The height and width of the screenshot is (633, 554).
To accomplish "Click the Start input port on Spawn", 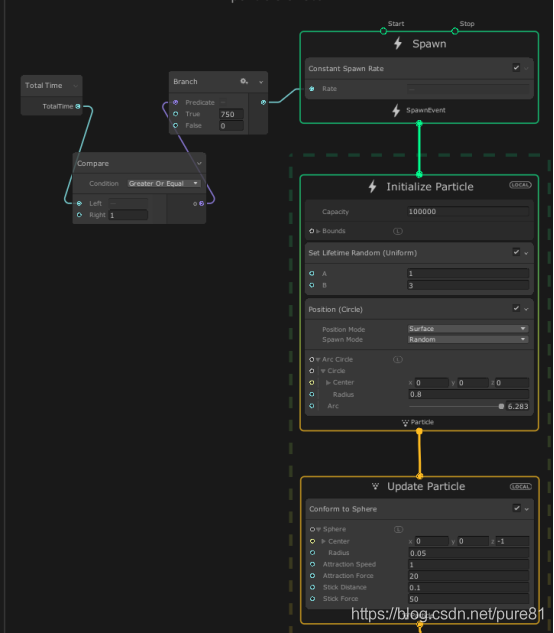I will [383, 31].
